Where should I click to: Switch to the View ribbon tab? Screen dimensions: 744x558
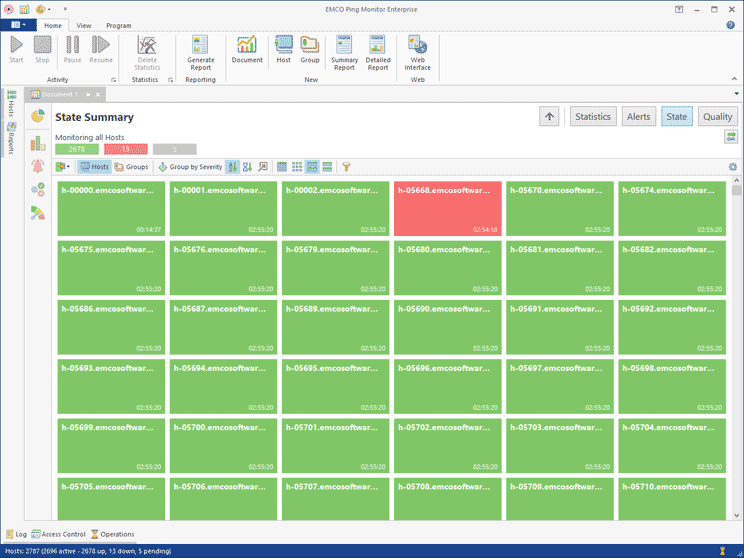coord(84,25)
